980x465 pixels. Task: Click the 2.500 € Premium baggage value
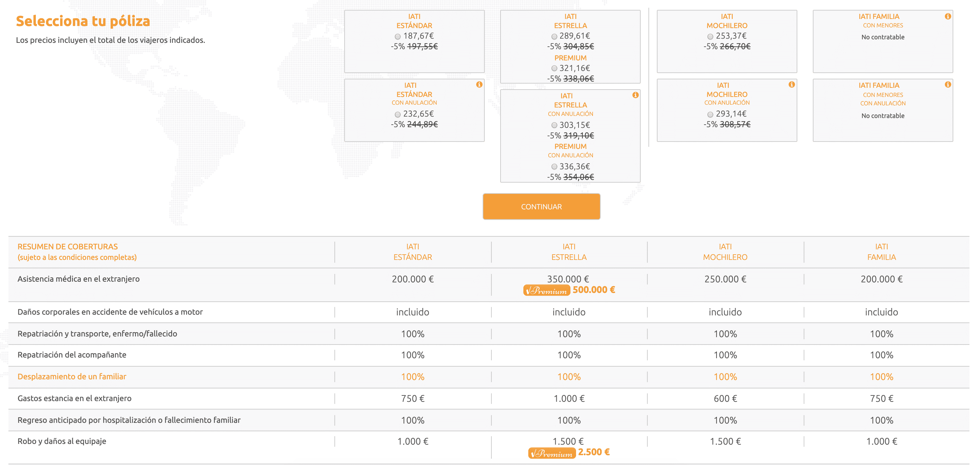point(594,452)
